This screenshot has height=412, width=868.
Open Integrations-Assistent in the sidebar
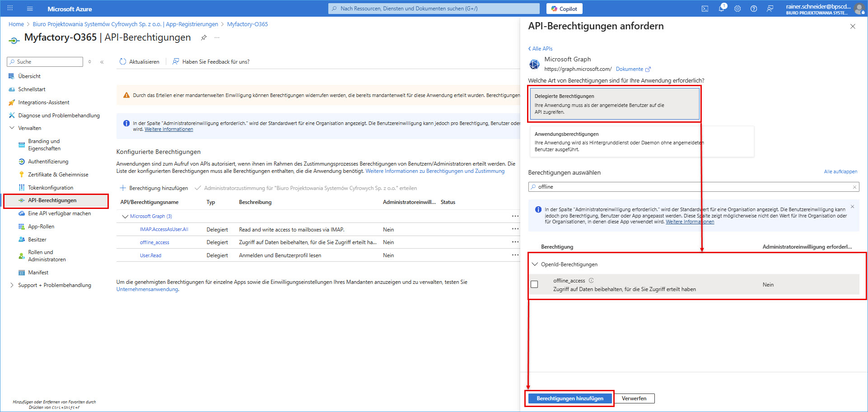coord(44,102)
